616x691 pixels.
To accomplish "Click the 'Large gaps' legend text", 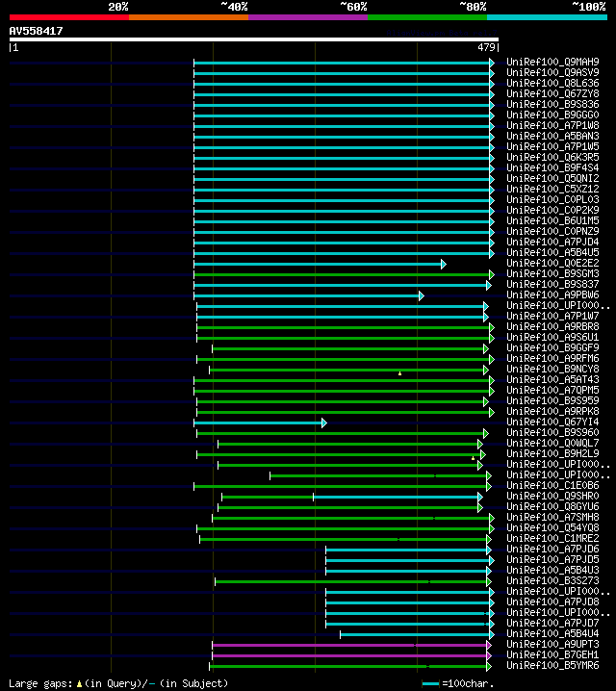I will [40, 683].
